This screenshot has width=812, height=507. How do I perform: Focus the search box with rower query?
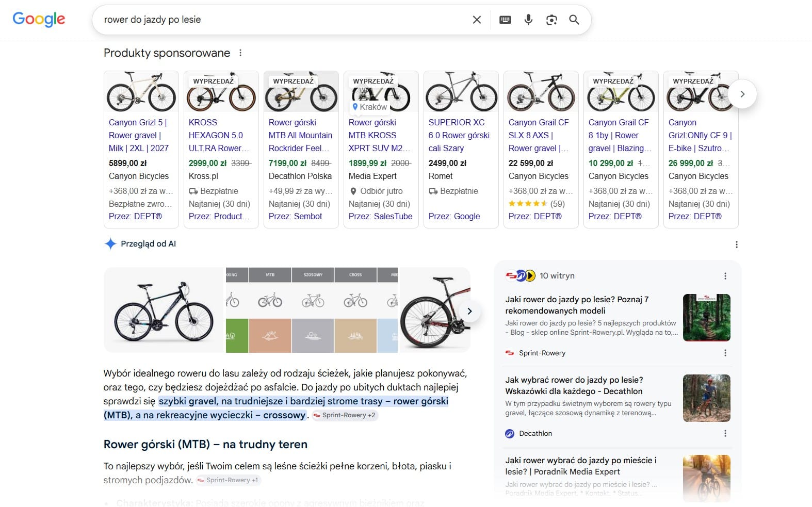tap(284, 20)
